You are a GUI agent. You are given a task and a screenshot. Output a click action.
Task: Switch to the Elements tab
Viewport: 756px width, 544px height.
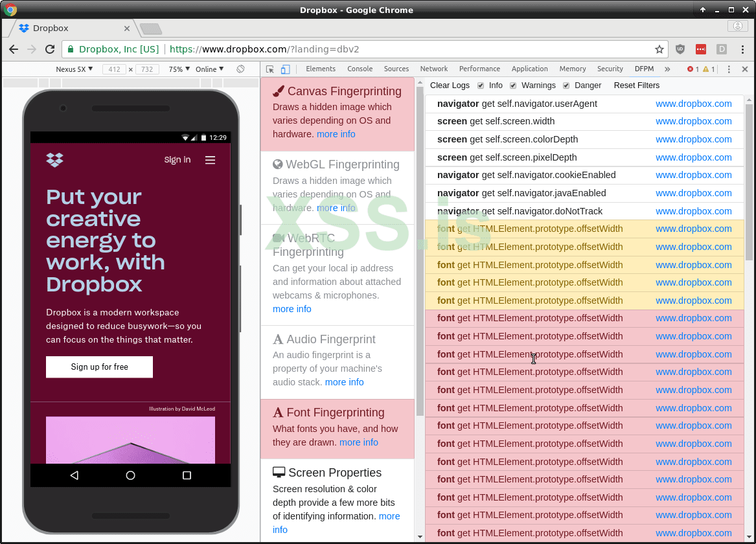click(x=321, y=69)
